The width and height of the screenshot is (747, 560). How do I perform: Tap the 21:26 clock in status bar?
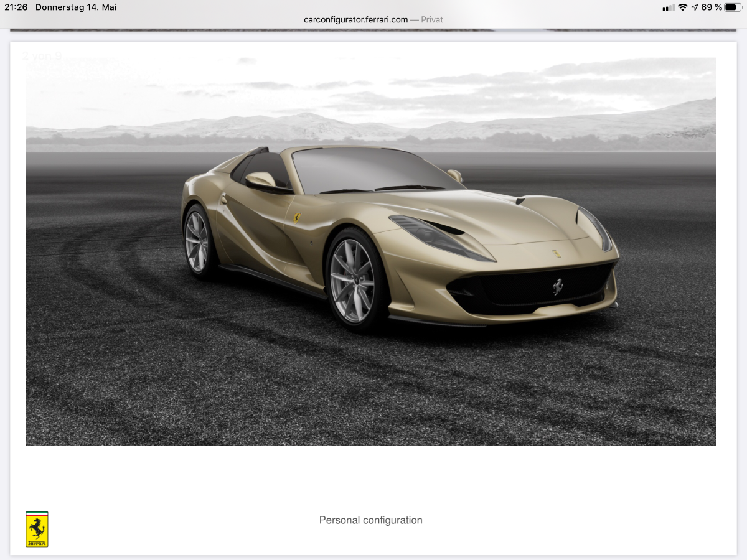point(16,7)
